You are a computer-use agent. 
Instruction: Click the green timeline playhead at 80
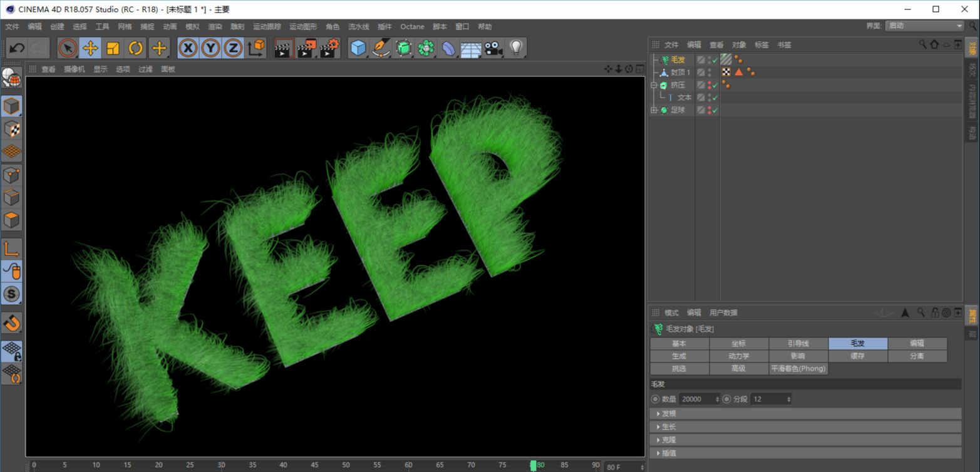tap(534, 466)
